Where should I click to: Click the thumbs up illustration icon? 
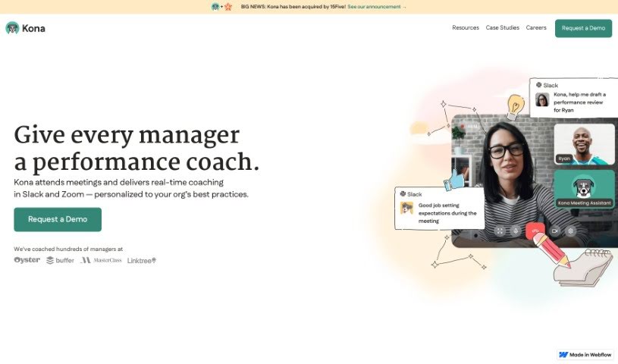[x=453, y=180]
